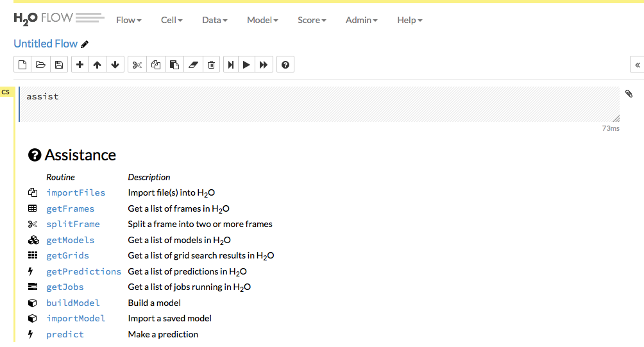Expand the Data menu
Screen dimensions: 644x347
pyautogui.click(x=214, y=20)
